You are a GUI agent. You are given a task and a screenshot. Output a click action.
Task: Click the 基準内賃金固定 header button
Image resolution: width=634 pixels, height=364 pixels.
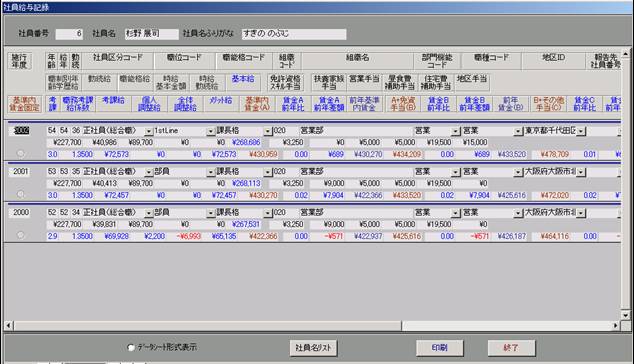pyautogui.click(x=25, y=104)
